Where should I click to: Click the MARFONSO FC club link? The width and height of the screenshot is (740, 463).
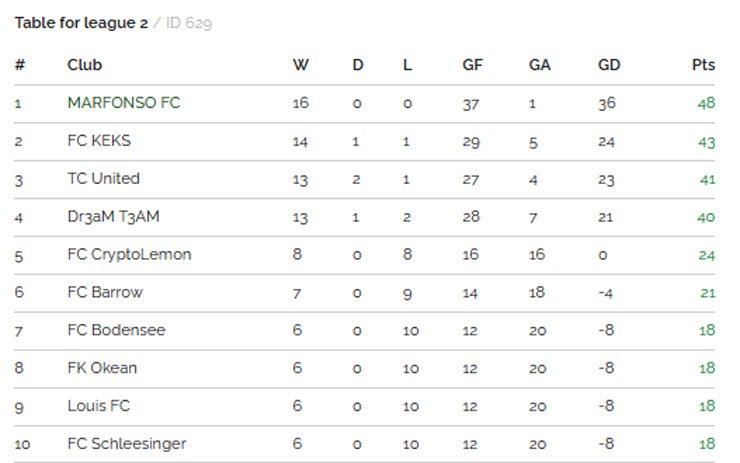(x=123, y=102)
